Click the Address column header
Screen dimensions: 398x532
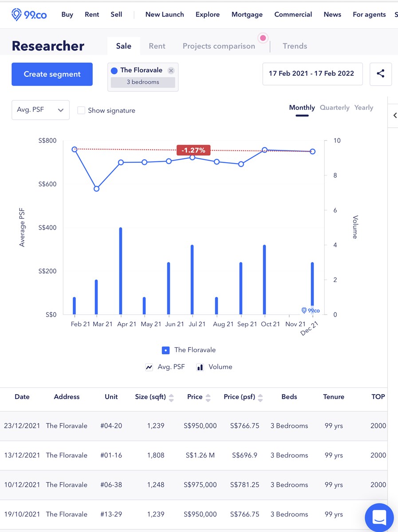tap(67, 397)
